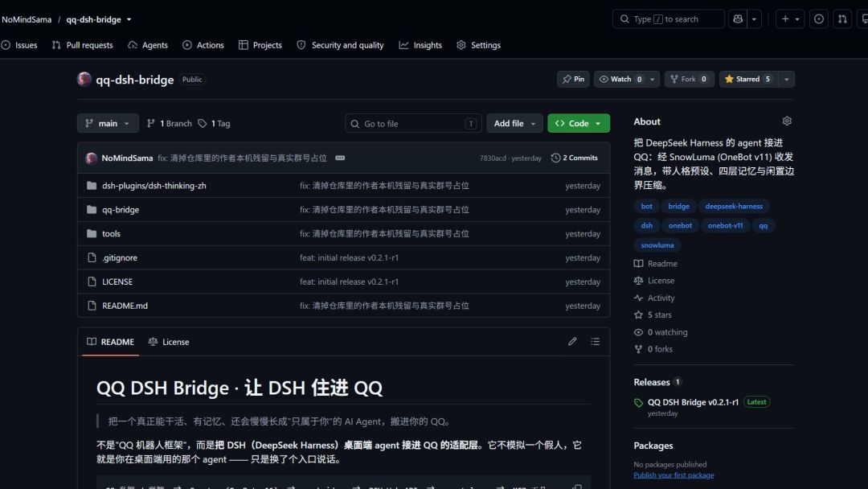Click the Watch button

620,79
